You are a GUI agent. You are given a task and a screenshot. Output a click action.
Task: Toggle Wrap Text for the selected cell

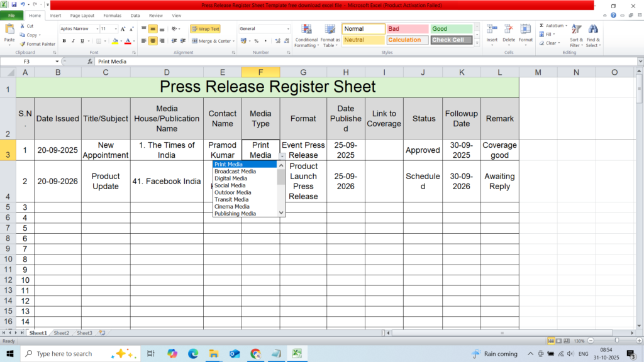(205, 29)
